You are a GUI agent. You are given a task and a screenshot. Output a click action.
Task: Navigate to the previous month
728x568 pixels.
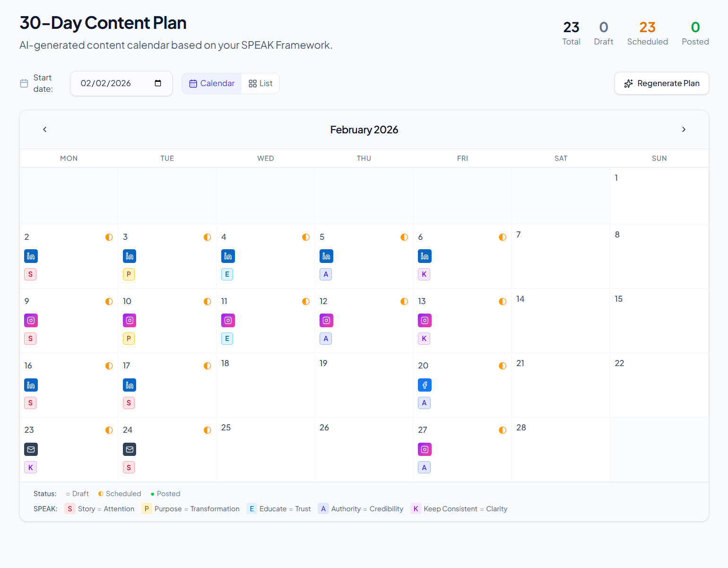click(x=44, y=129)
